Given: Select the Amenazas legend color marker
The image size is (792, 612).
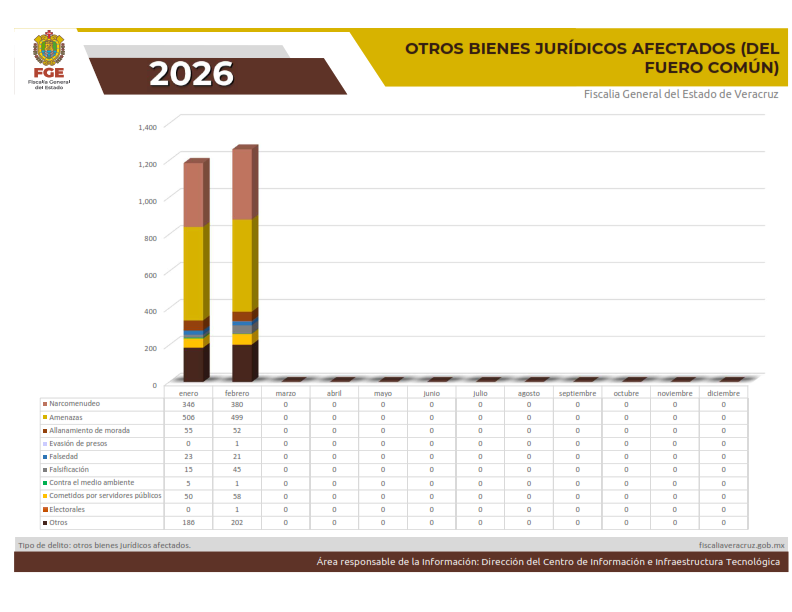Looking at the screenshot, I should 45,417.
